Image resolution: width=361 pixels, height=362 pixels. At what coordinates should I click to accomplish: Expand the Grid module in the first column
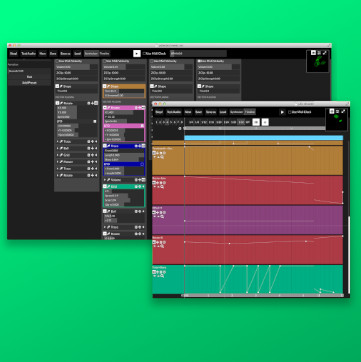coord(57,155)
